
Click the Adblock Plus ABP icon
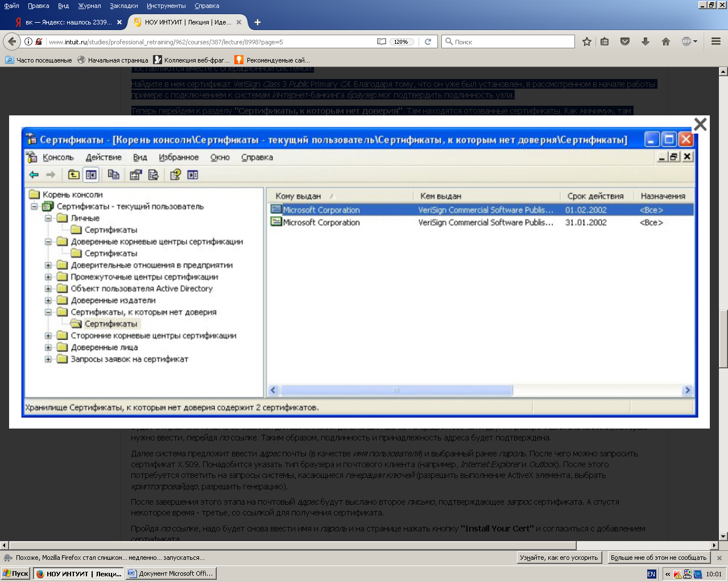point(686,41)
